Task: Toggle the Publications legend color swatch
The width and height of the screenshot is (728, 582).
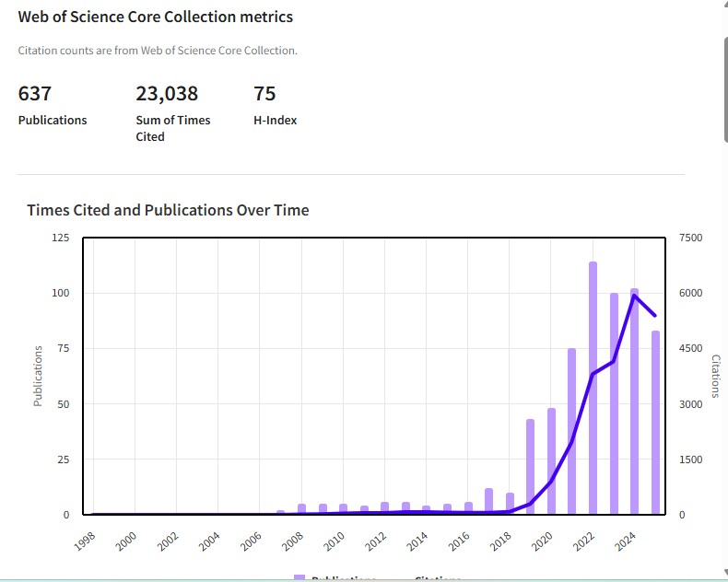Action: tap(299, 577)
